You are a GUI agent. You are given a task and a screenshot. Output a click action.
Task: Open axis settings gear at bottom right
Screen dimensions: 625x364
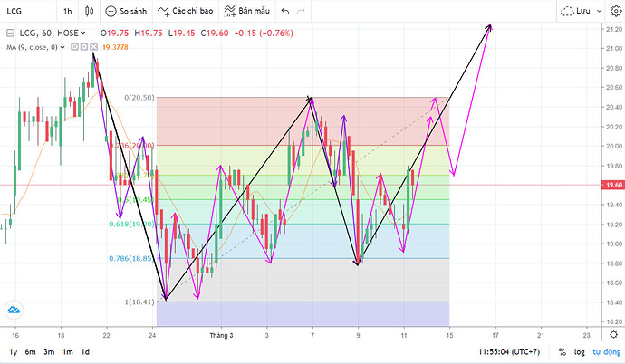click(x=613, y=334)
